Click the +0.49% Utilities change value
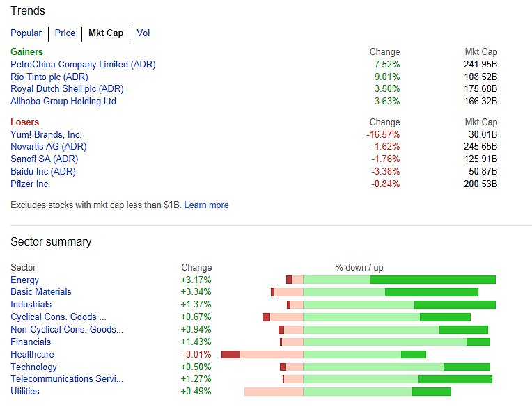Viewport: 532px width, 416px height. click(196, 391)
